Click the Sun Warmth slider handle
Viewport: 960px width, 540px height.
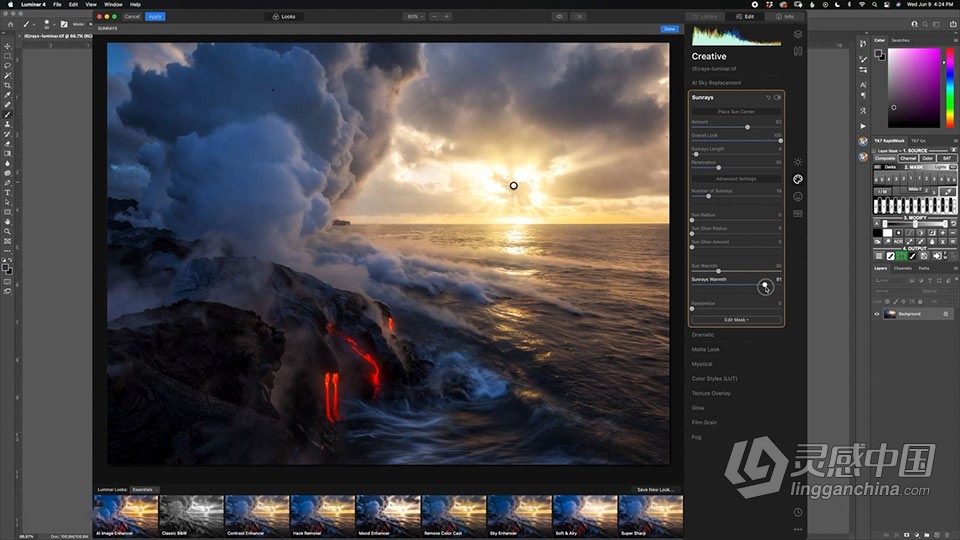(719, 271)
